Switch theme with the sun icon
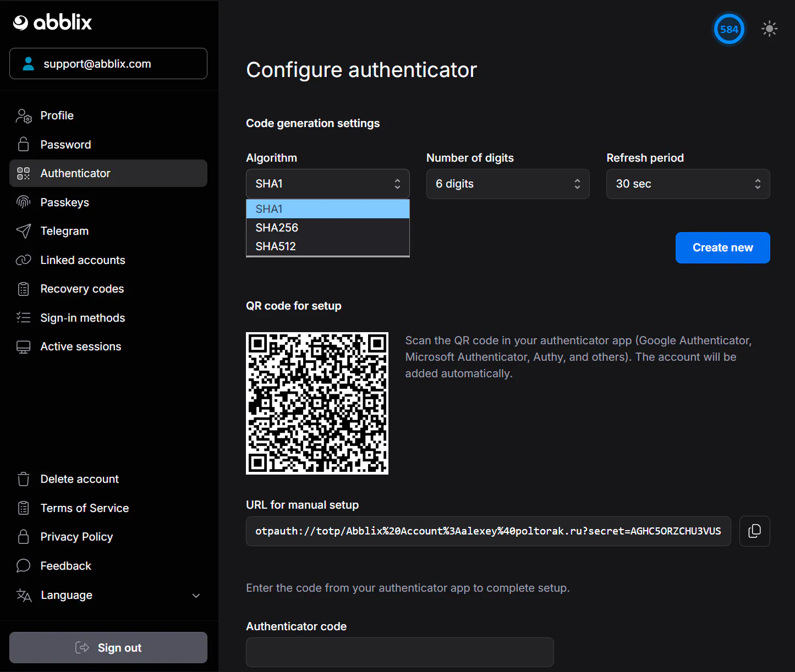The width and height of the screenshot is (795, 672). [769, 29]
